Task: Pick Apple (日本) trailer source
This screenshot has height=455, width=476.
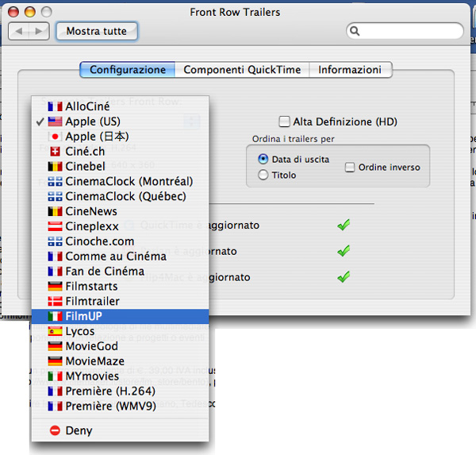Action: click(x=121, y=137)
